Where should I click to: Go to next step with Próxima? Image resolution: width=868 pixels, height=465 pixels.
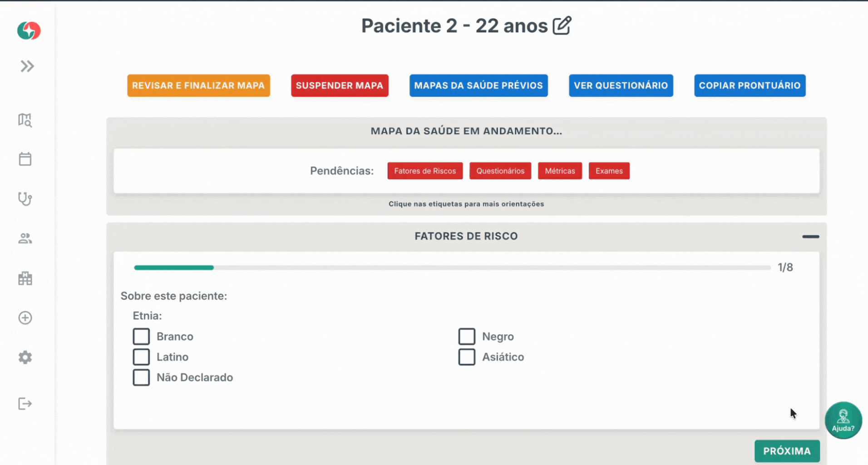tap(787, 451)
